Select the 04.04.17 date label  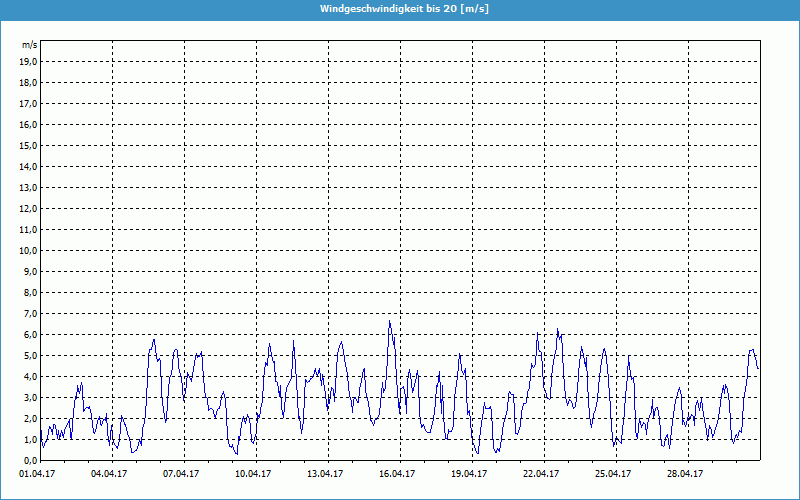pyautogui.click(x=112, y=474)
